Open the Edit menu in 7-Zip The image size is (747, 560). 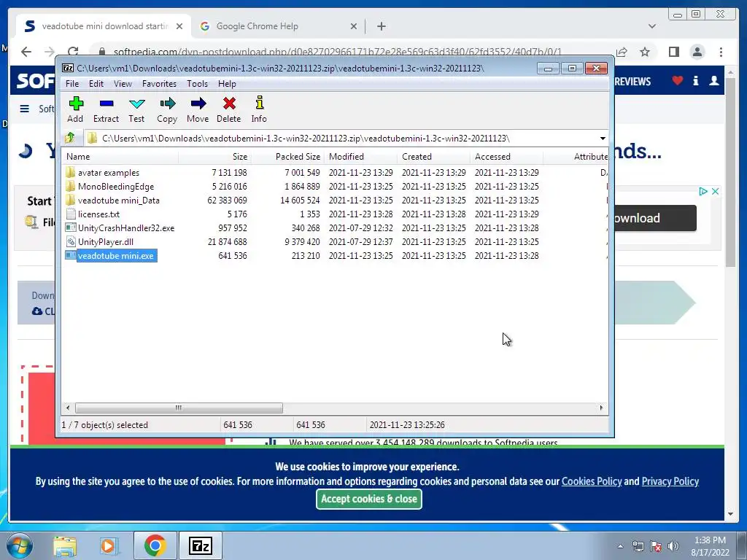[x=96, y=84]
